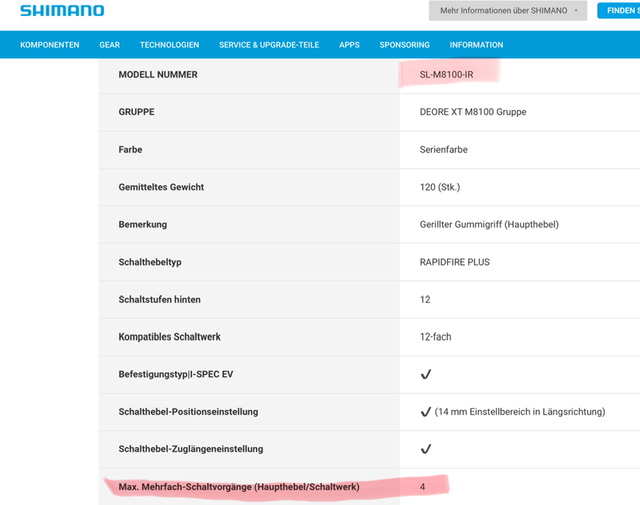Select the weight value '120 (Stk.)'
The height and width of the screenshot is (505, 640).
[440, 187]
